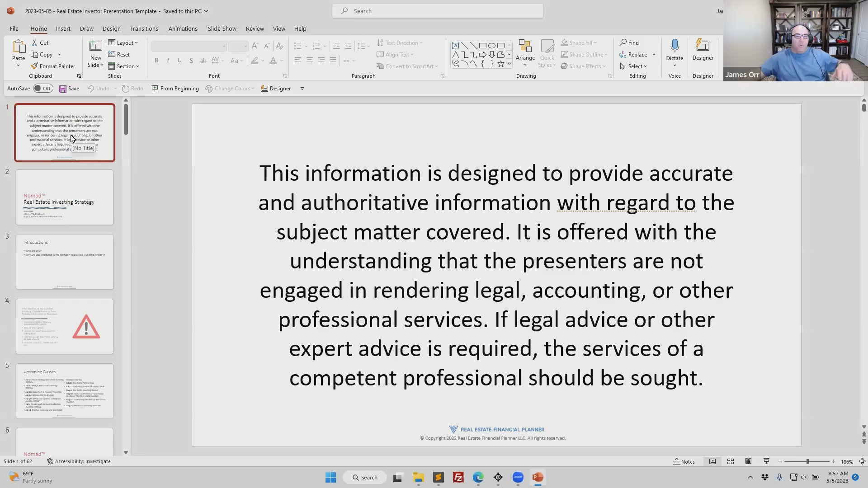Open Customize Quick Access Toolbar arrow
Viewport: 868px width, 488px height.
pyautogui.click(x=302, y=89)
